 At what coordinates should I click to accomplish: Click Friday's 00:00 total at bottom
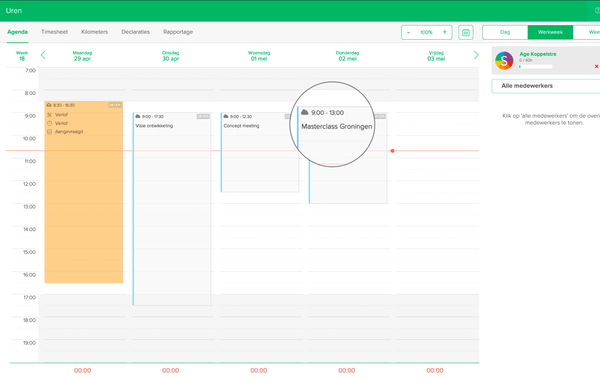pyautogui.click(x=435, y=370)
